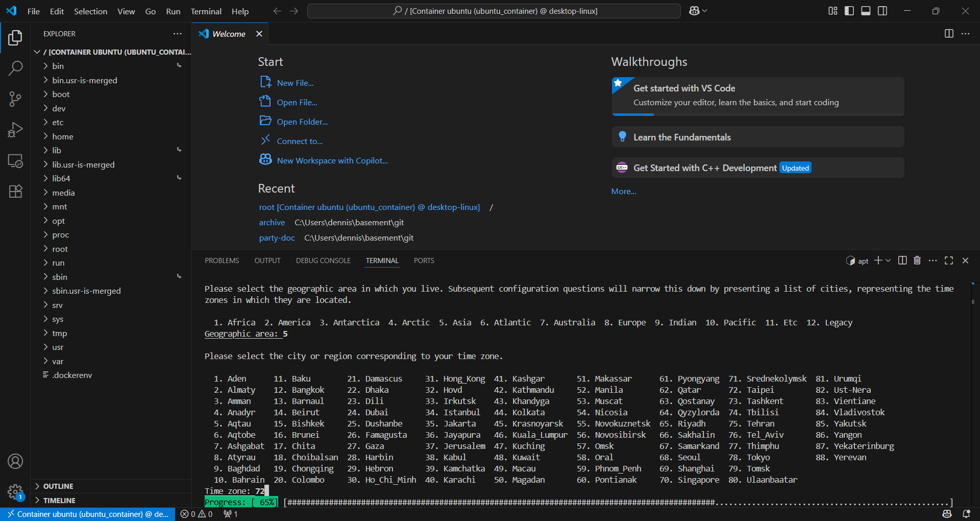The image size is (980, 521).
Task: Open the Run and Debug view
Action: click(x=15, y=130)
